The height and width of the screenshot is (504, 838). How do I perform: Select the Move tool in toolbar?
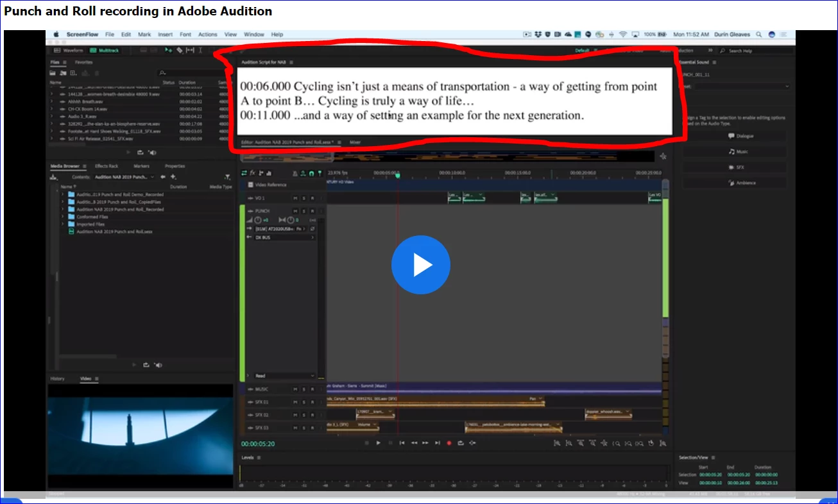(x=168, y=50)
